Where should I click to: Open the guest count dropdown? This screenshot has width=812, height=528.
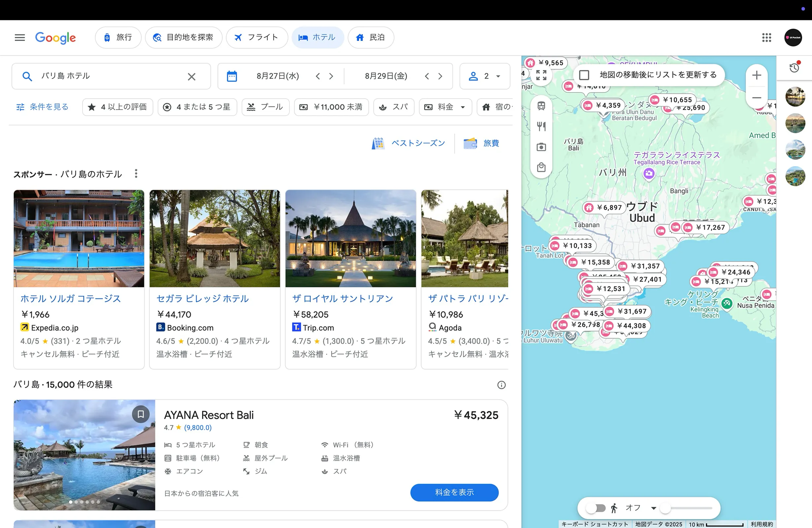click(485, 76)
